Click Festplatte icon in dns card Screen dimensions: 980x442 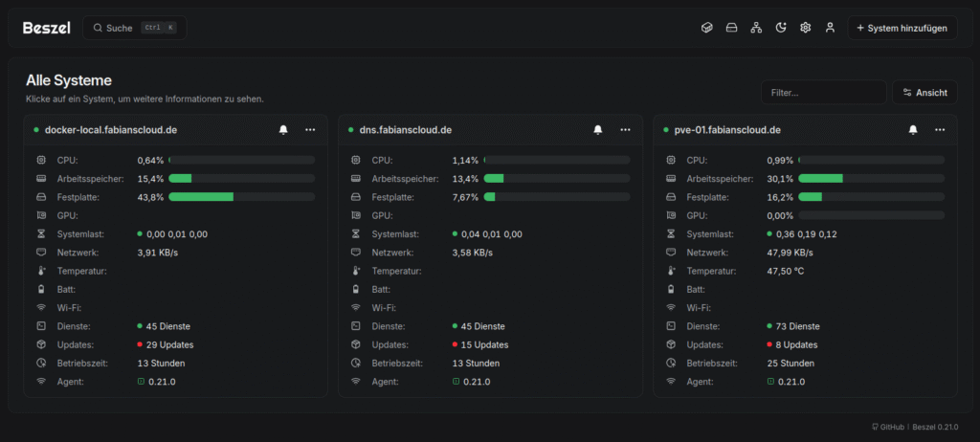356,197
